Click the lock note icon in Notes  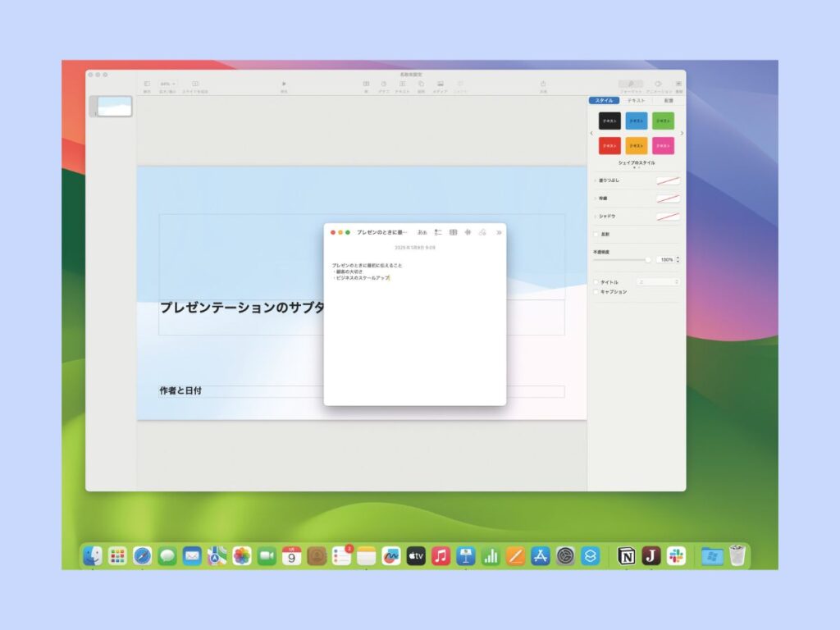(482, 232)
